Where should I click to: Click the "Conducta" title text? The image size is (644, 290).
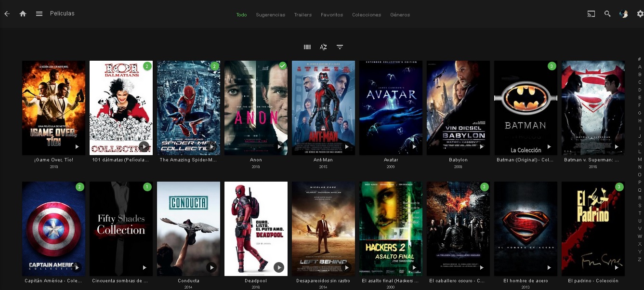(x=188, y=281)
